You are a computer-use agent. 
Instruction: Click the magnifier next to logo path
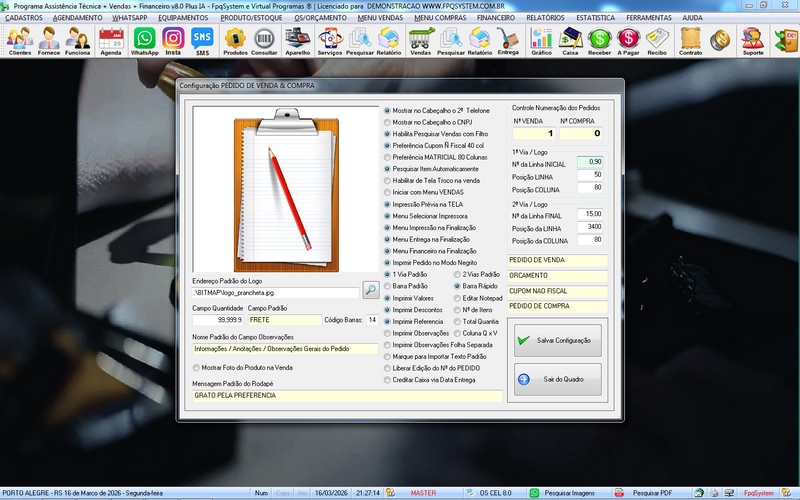371,292
